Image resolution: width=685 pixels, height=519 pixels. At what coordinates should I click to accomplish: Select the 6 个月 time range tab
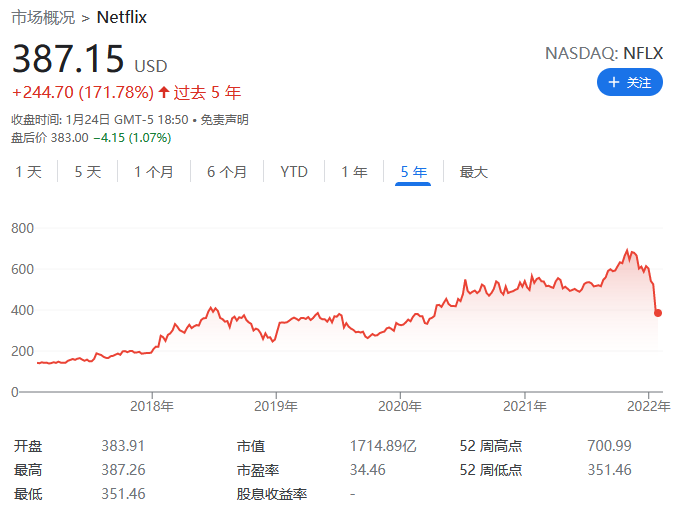(227, 172)
